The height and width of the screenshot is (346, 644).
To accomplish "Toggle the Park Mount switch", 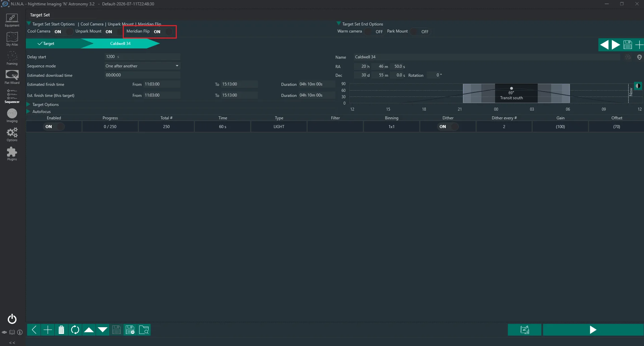I will (x=420, y=32).
